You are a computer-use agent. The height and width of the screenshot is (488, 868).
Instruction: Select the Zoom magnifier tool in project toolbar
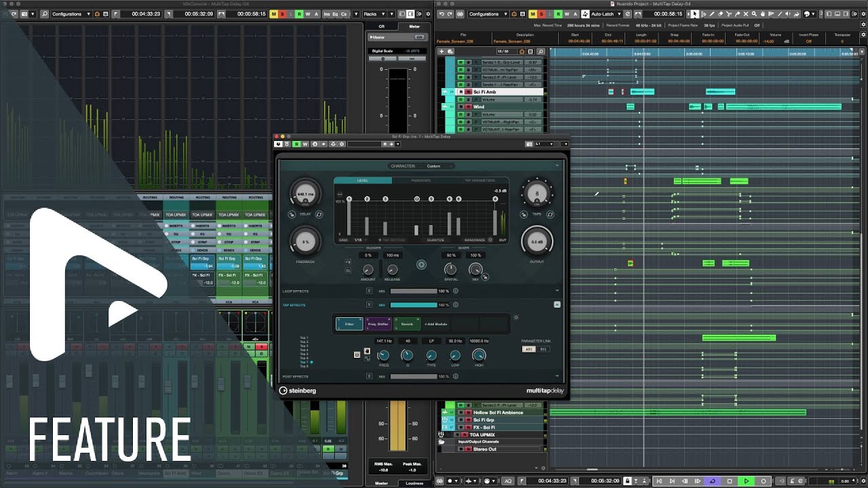pyautogui.click(x=753, y=14)
